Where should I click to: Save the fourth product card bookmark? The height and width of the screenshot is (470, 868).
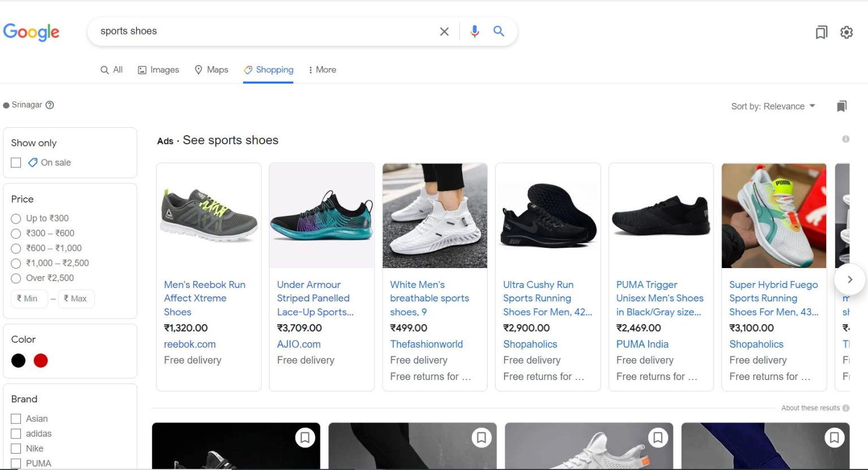pyautogui.click(x=834, y=437)
